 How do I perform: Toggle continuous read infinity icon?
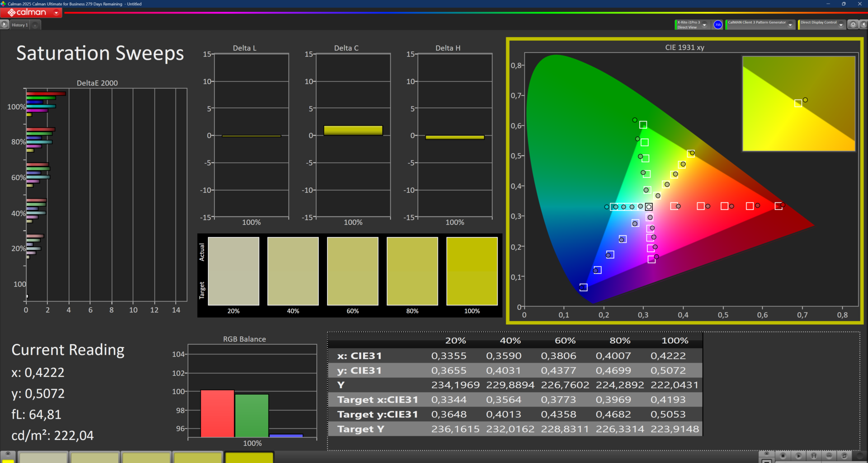click(829, 456)
